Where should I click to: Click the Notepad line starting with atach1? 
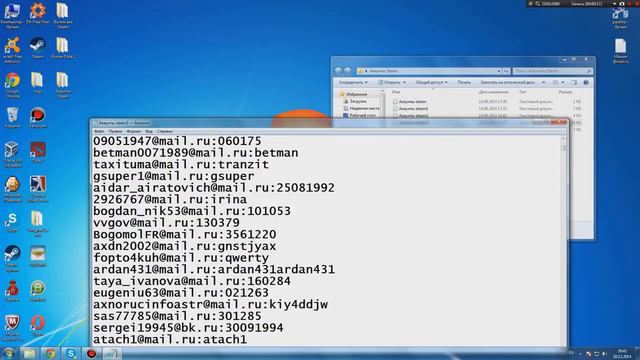click(170, 340)
